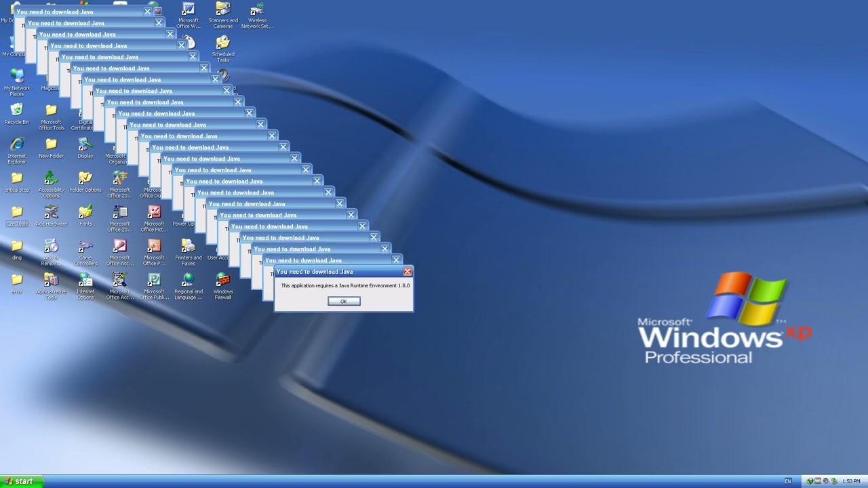Screen dimensions: 868x488
Task: Select the Cize Tools folder
Action: pos(17,216)
